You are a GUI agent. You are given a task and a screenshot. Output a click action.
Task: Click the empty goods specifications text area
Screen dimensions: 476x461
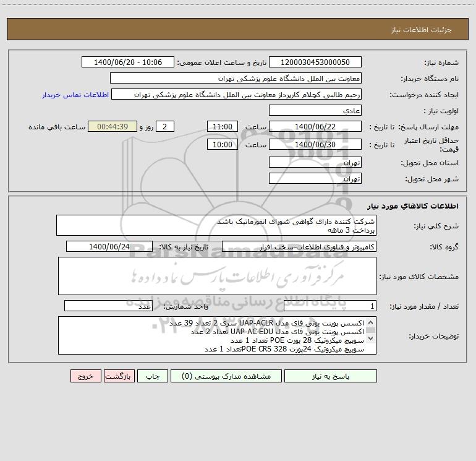(x=217, y=276)
